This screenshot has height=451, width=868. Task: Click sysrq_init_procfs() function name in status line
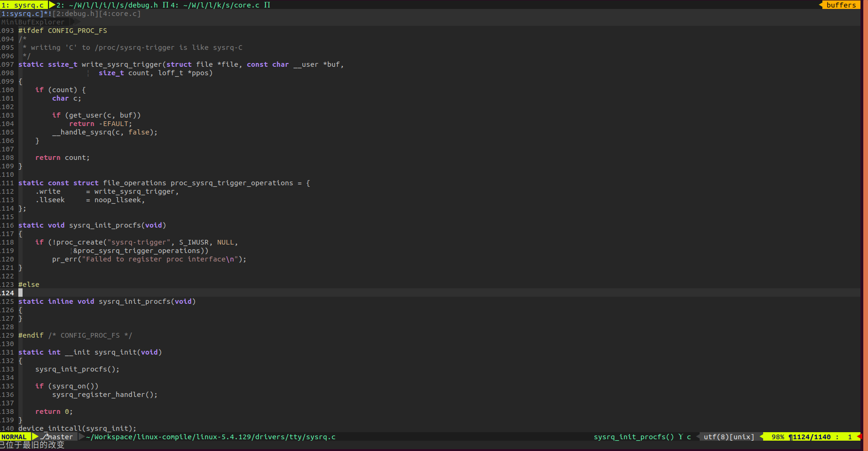coord(633,437)
